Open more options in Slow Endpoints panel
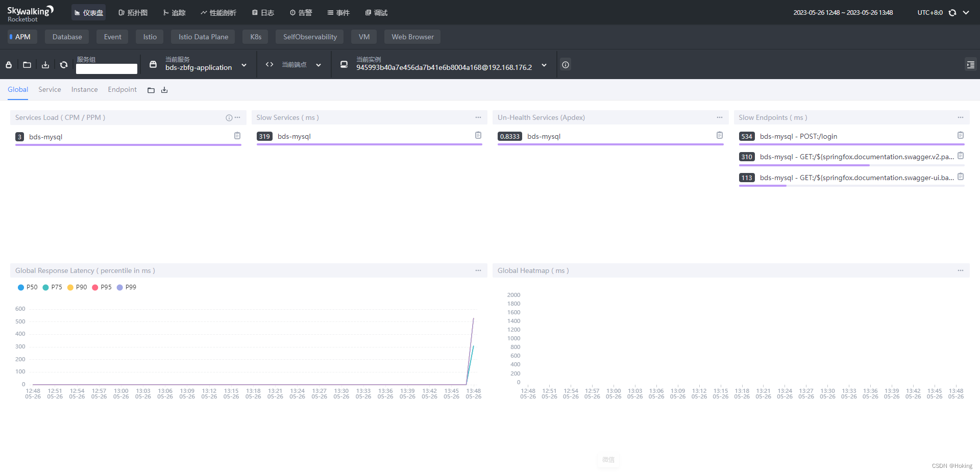The height and width of the screenshot is (474, 980). pos(961,117)
